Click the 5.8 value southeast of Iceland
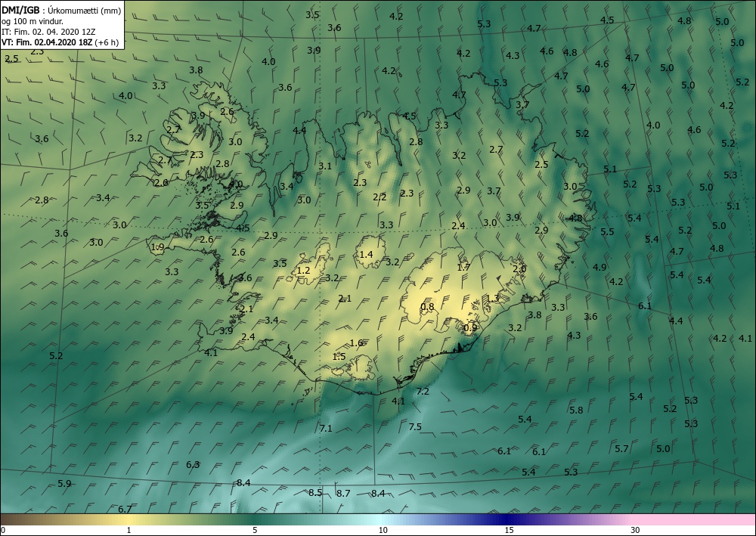The height and width of the screenshot is (536, 756). (576, 410)
